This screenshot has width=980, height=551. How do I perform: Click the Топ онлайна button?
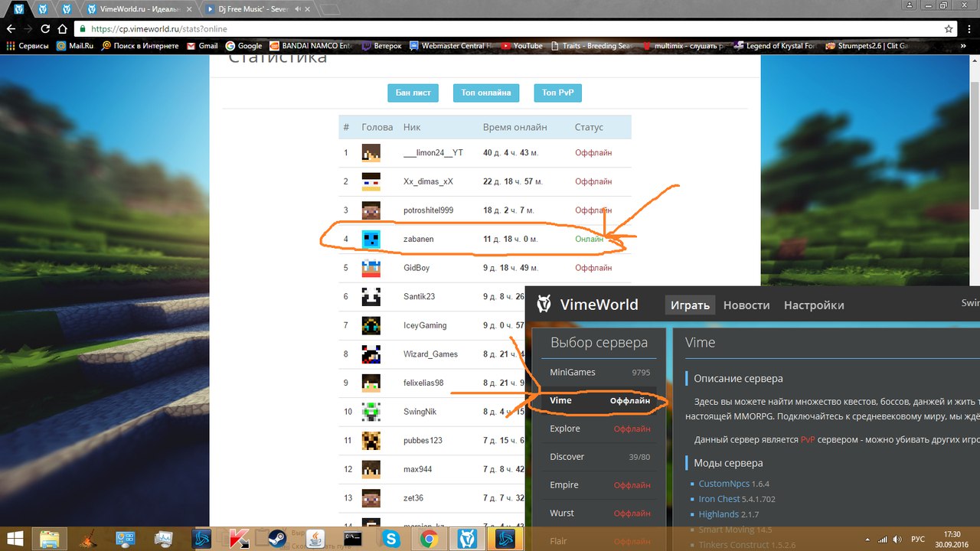[486, 93]
